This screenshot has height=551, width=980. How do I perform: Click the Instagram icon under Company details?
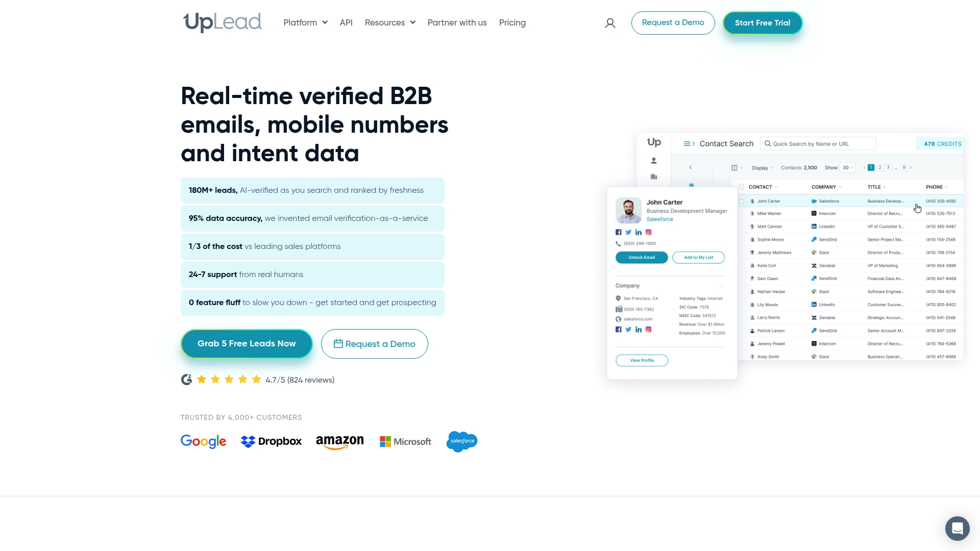point(648,330)
